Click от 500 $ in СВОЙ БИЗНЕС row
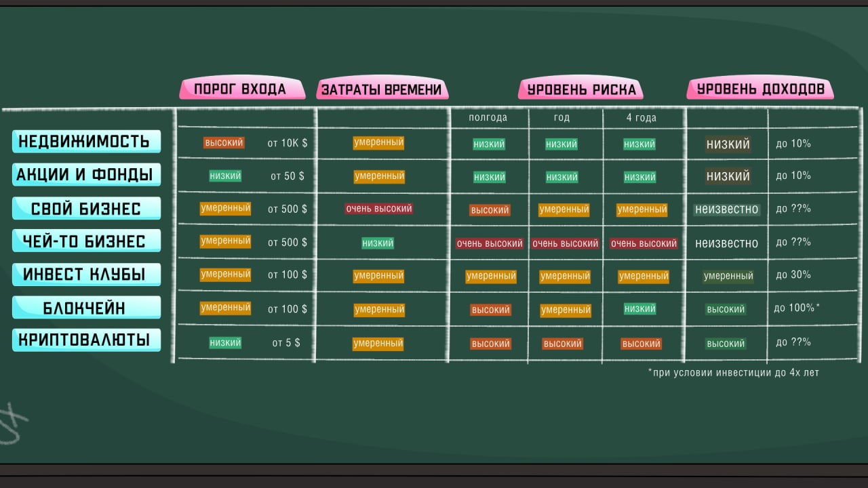 coord(288,209)
